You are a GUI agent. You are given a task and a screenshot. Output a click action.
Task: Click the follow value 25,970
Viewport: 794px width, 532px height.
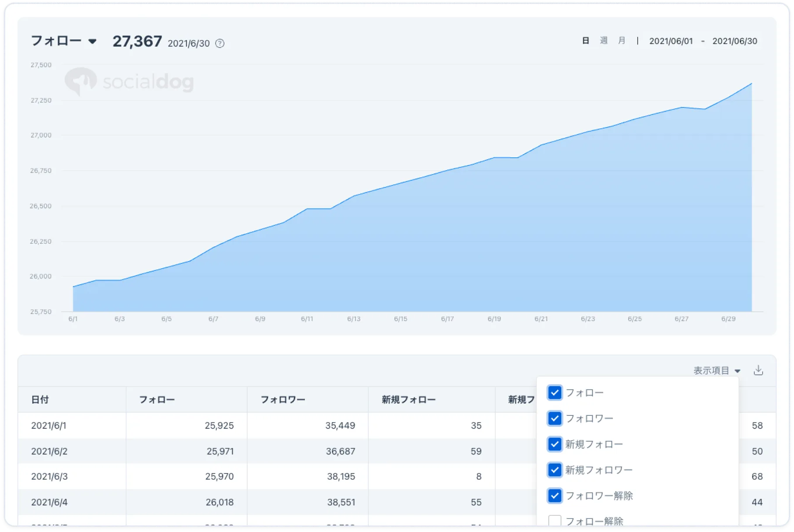pyautogui.click(x=219, y=477)
